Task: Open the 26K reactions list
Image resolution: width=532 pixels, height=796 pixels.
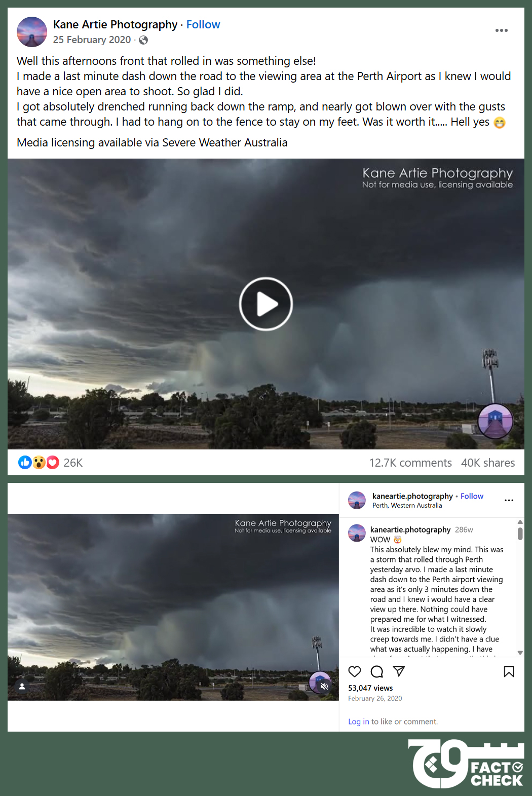Action: pyautogui.click(x=50, y=463)
